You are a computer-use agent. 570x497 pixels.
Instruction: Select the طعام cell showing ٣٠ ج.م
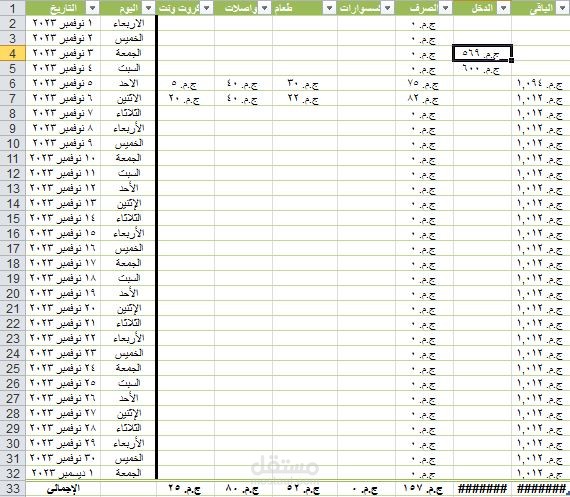click(305, 84)
